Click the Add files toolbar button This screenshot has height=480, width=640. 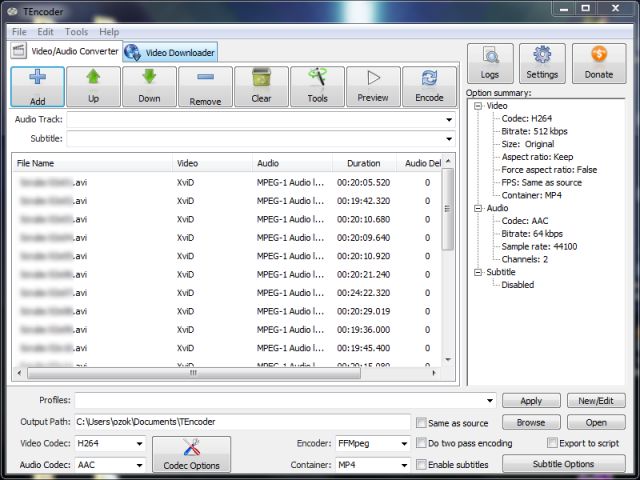point(37,87)
